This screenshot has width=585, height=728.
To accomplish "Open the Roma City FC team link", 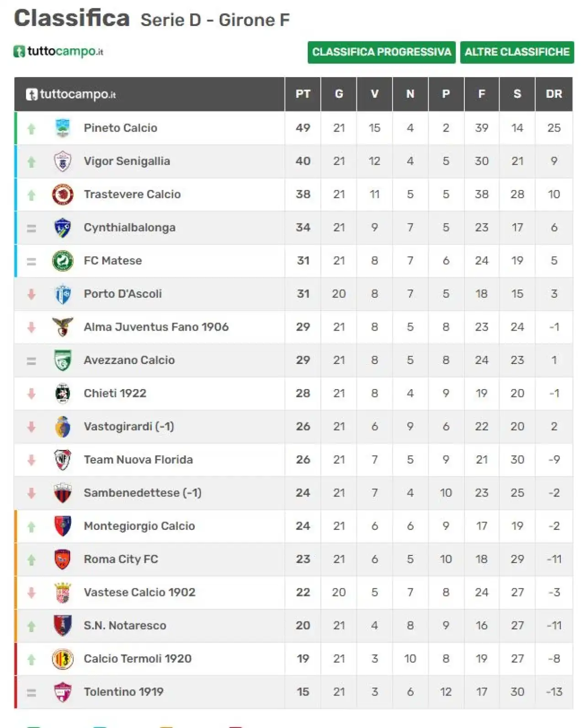I will (x=121, y=559).
